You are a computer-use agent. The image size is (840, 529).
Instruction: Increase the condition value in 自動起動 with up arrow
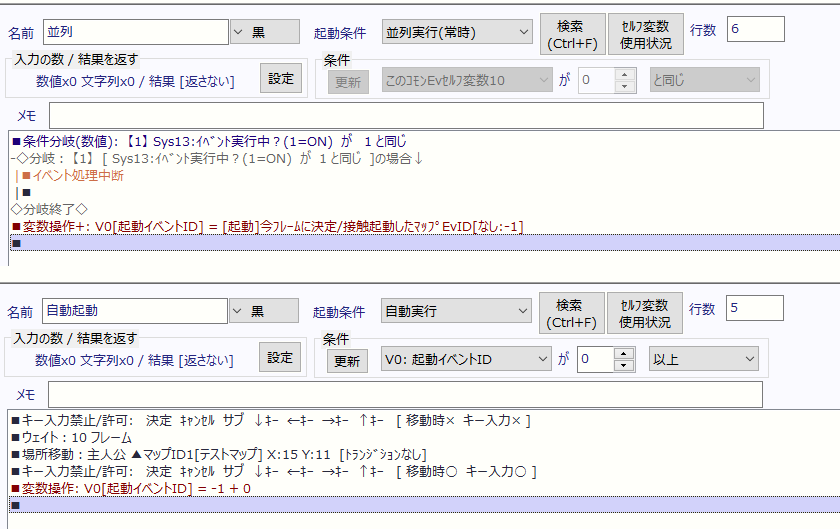[625, 354]
